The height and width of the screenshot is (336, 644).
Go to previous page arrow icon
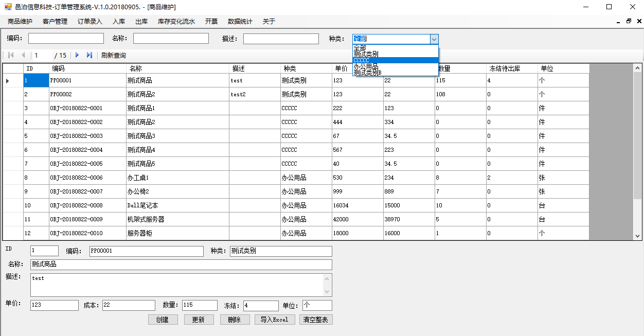23,55
